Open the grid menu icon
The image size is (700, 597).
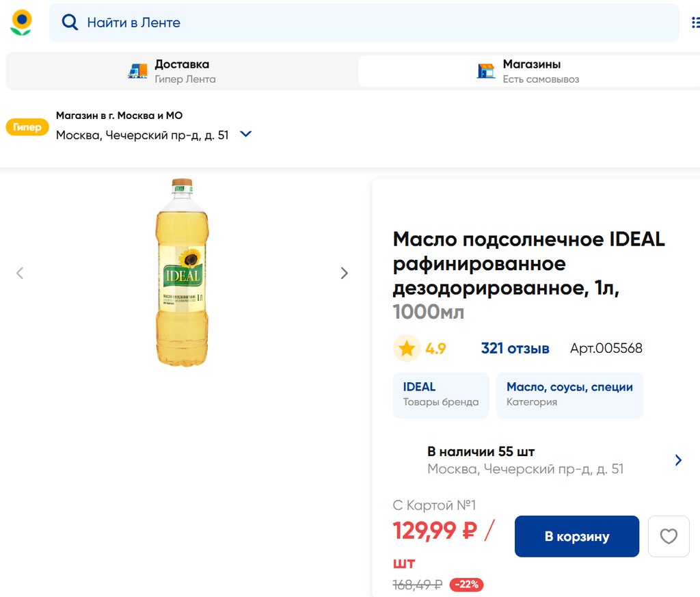(695, 23)
